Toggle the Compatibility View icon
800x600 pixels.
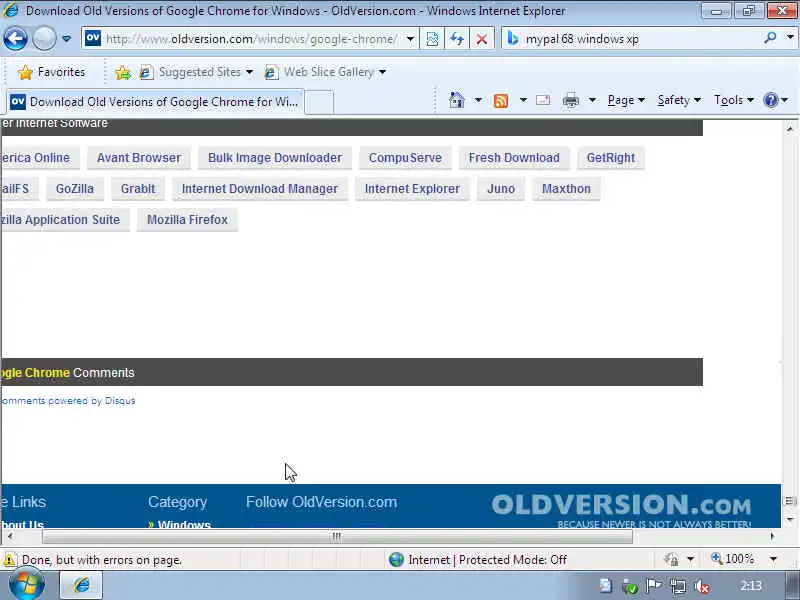coord(432,39)
